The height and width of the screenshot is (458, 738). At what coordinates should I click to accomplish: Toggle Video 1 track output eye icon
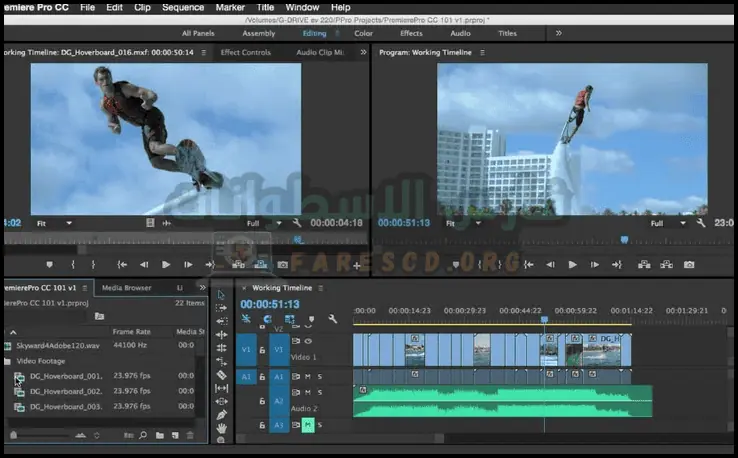[307, 341]
